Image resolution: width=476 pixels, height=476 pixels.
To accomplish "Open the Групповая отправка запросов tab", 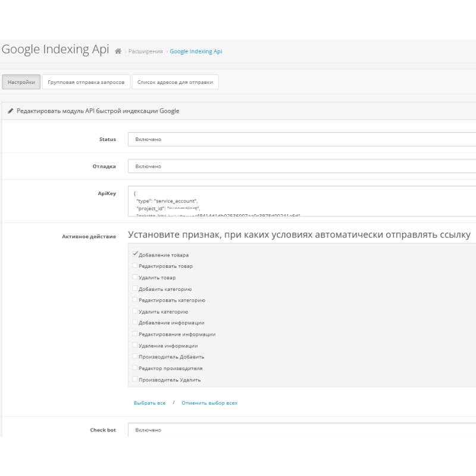I will 86,82.
